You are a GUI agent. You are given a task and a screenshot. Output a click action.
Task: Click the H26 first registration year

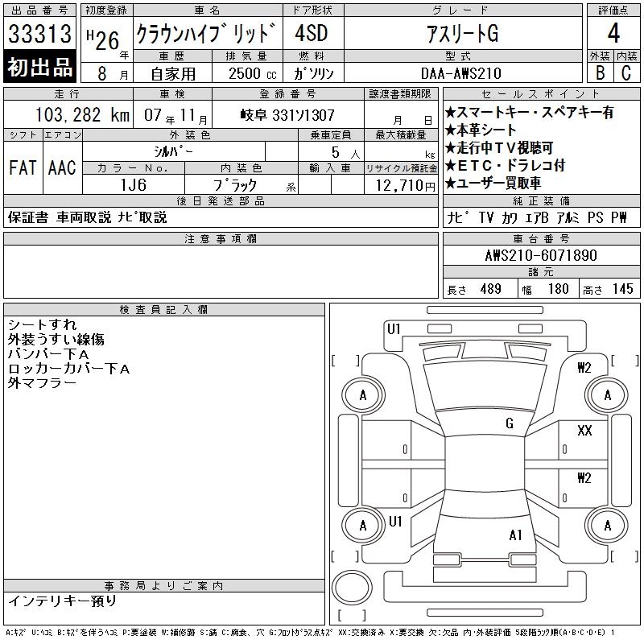coord(103,39)
